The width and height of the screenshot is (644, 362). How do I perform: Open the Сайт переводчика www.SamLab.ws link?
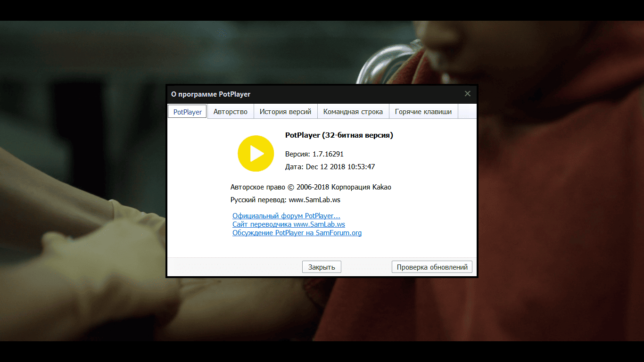(289, 224)
